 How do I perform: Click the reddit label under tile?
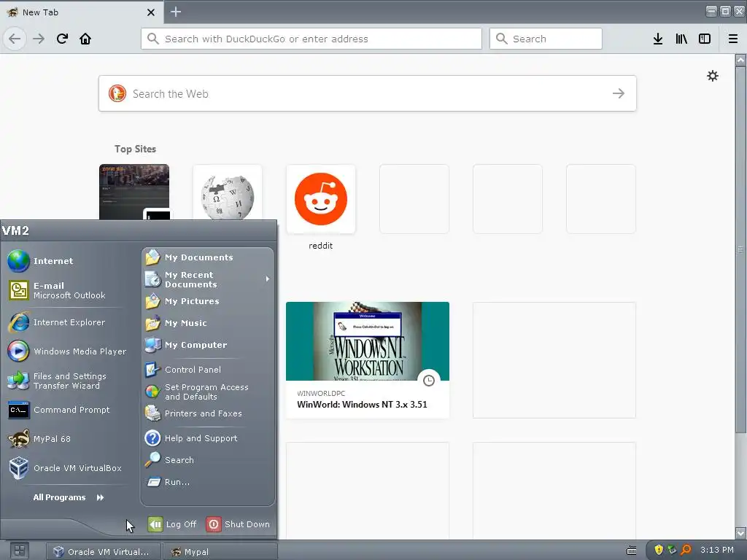tap(321, 246)
